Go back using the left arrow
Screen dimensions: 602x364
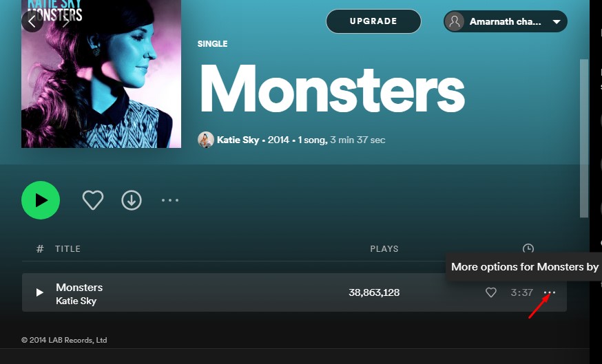32,21
